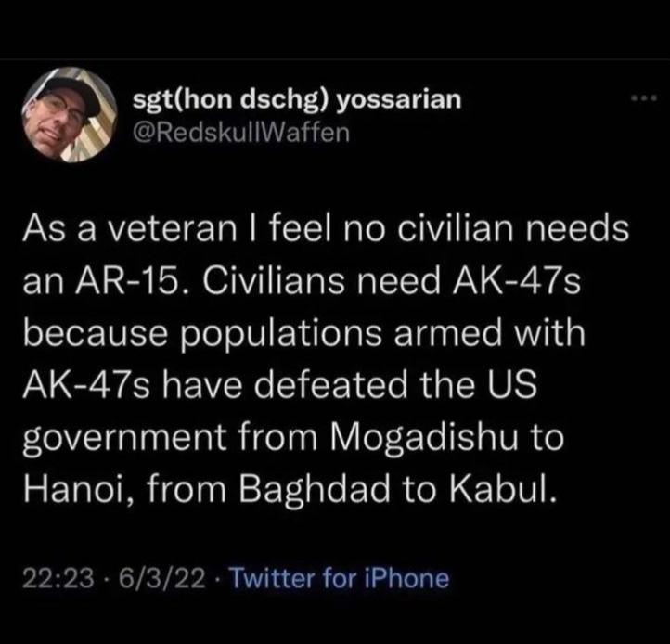Click the word veteran in the tweet

172,230
